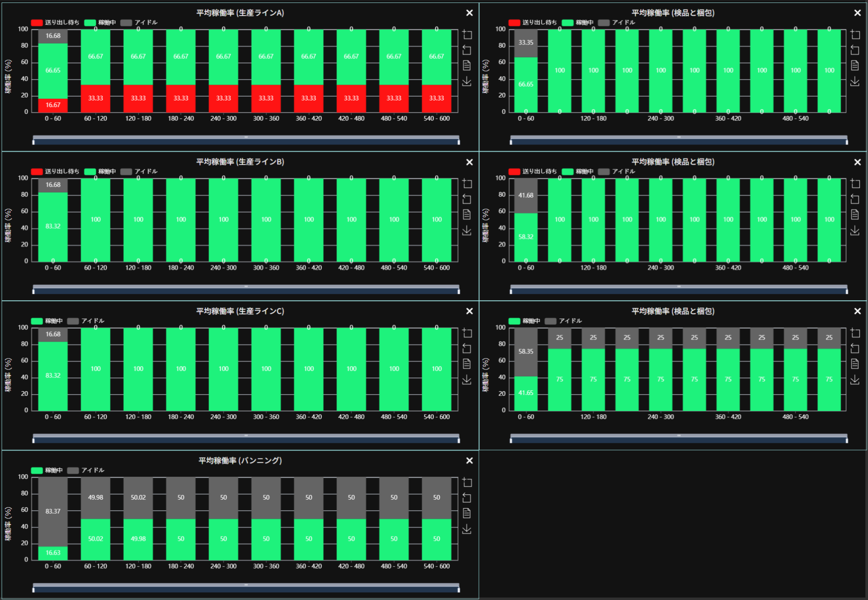Download 生産ラインB chart as image

coord(467,230)
